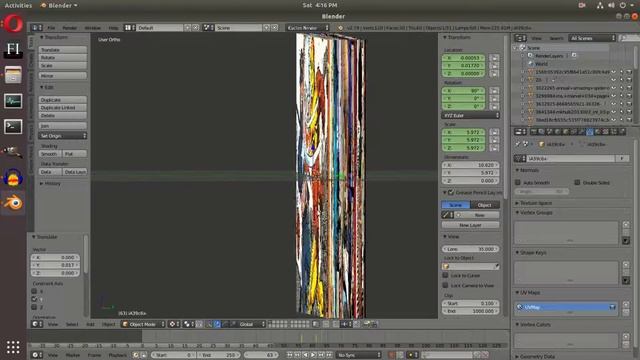
Task: Open the Info editor type selector icon
Action: (x=37, y=28)
